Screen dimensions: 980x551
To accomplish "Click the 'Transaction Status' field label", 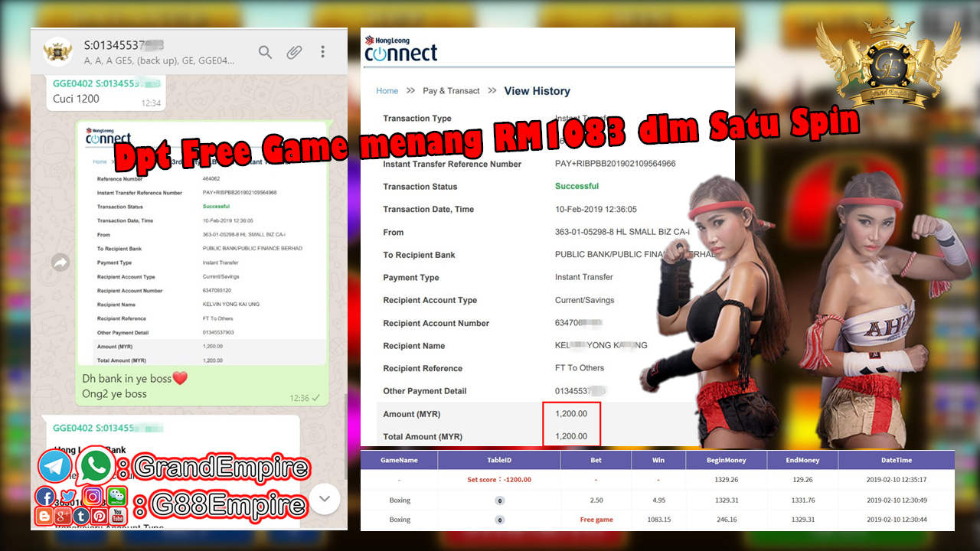I will [420, 187].
